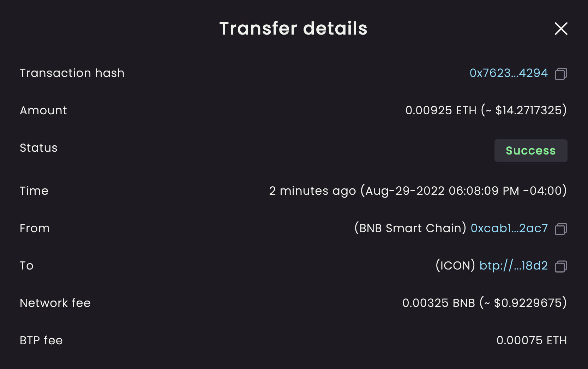This screenshot has height=369, width=588.
Task: Select the duplicate-pages icon in the To row
Action: pos(561,267)
